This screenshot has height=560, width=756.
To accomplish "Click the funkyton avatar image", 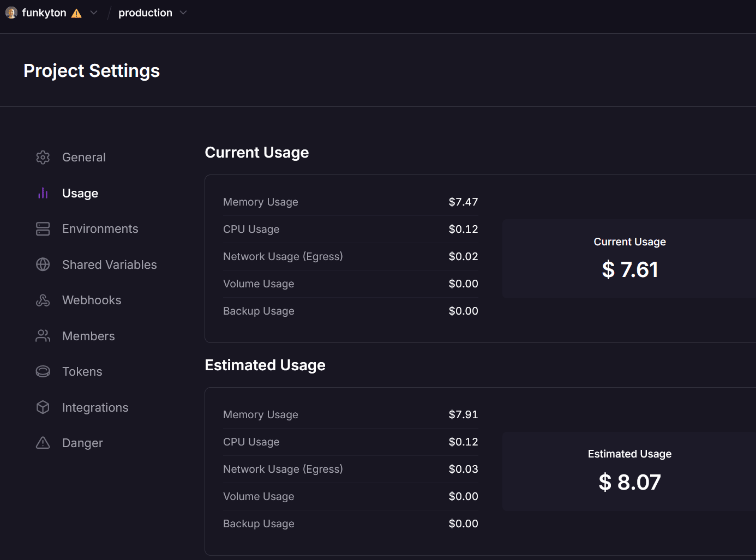I will (x=11, y=13).
